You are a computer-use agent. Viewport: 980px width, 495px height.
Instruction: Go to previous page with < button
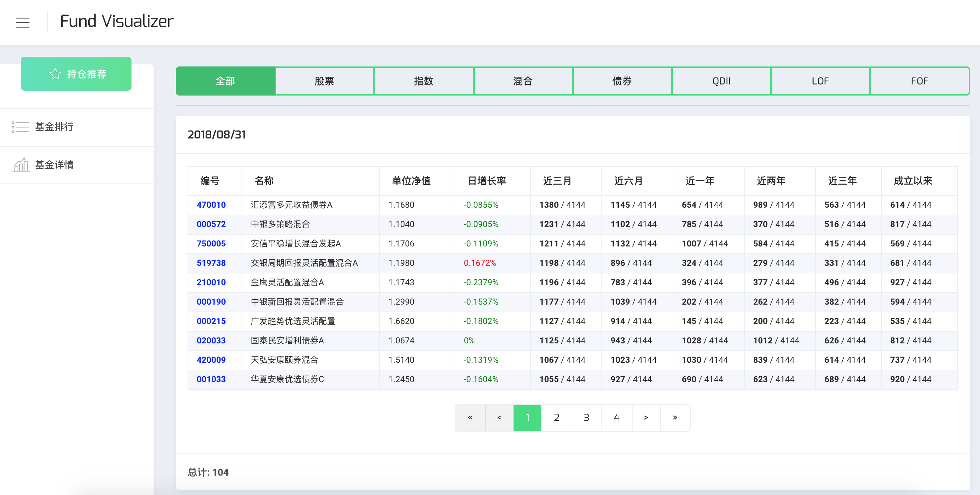(499, 417)
